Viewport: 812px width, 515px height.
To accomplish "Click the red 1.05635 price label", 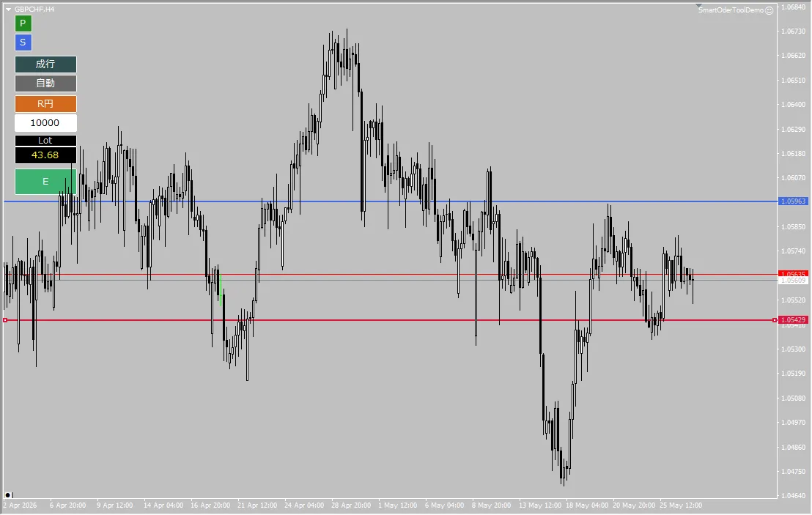I will pyautogui.click(x=793, y=274).
